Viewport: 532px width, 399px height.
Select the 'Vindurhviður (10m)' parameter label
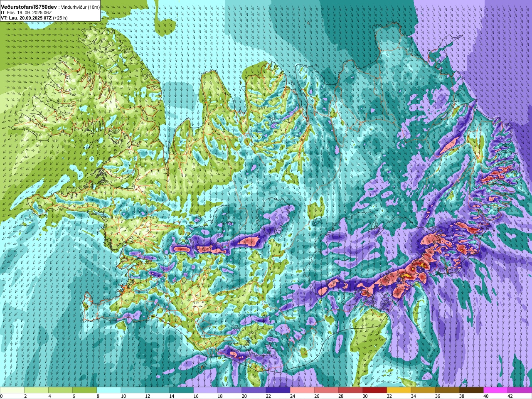[x=80, y=7]
